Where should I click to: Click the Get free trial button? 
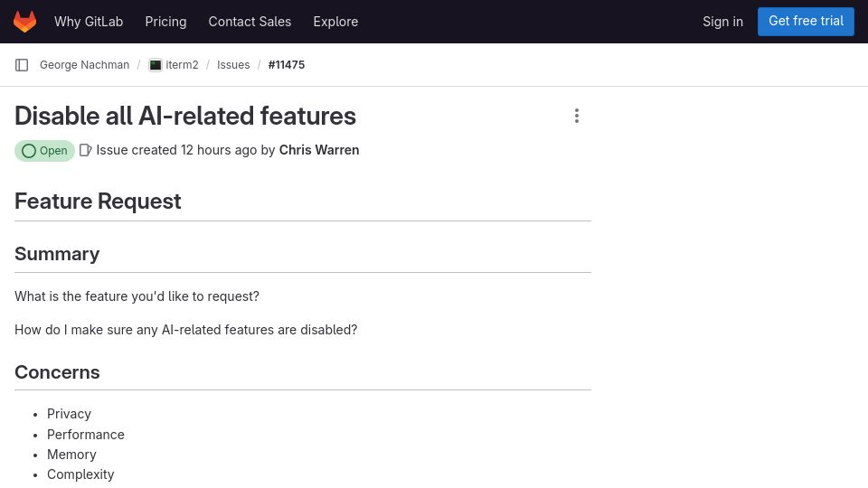coord(806,22)
